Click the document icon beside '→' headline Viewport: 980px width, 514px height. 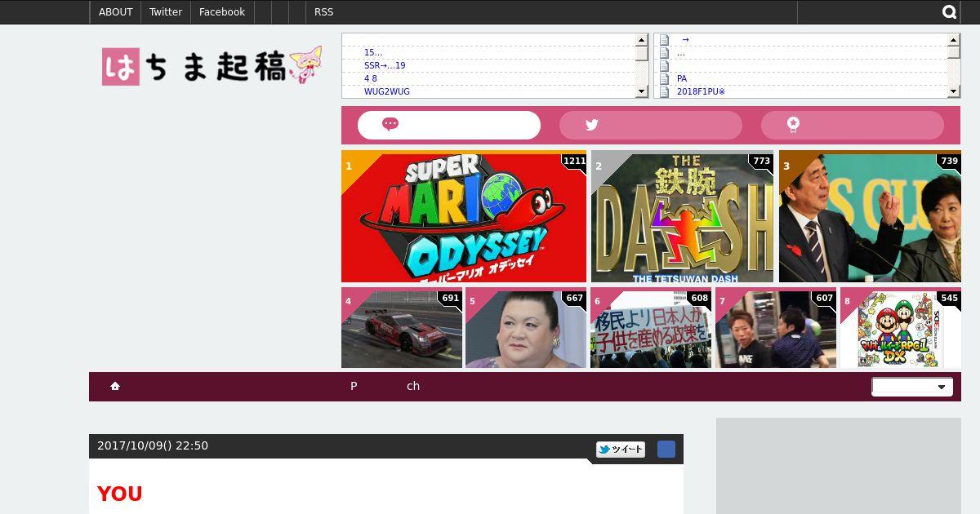[664, 39]
